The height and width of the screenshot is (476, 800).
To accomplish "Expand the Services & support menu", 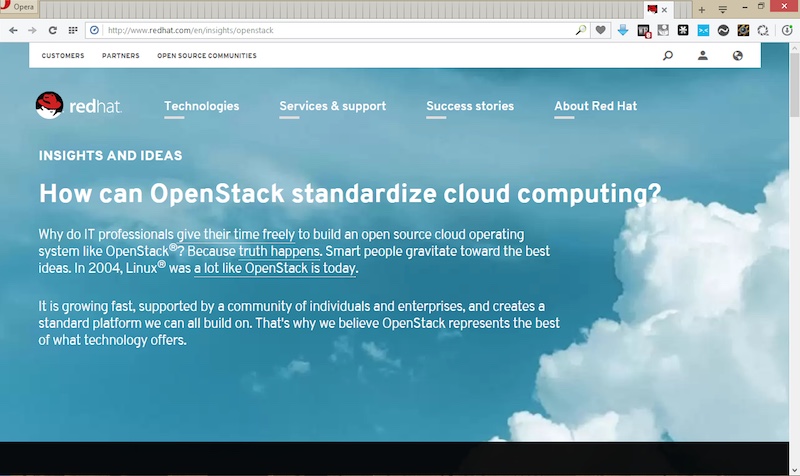I will point(332,106).
